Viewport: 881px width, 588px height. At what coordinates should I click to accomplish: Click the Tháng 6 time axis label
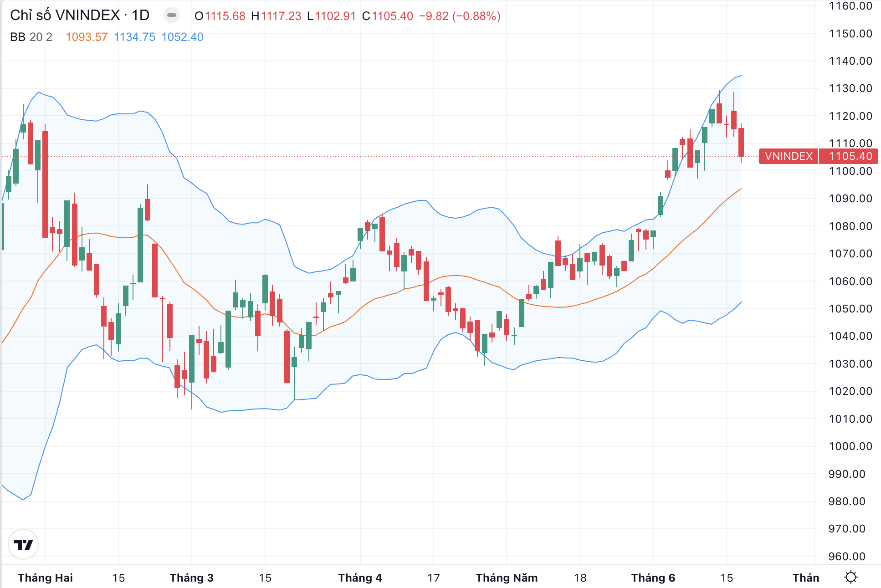coord(653,578)
